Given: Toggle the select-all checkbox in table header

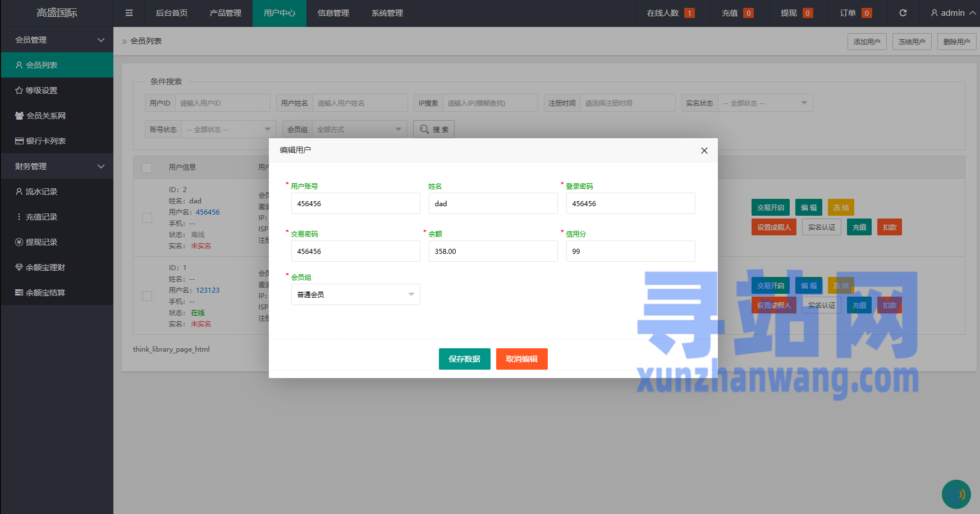Looking at the screenshot, I should click(147, 167).
